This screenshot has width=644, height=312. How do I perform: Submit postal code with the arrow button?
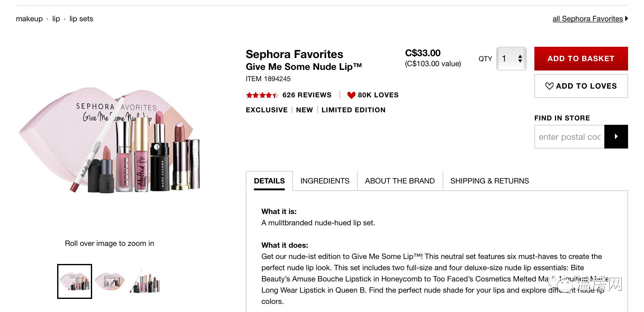pyautogui.click(x=616, y=137)
